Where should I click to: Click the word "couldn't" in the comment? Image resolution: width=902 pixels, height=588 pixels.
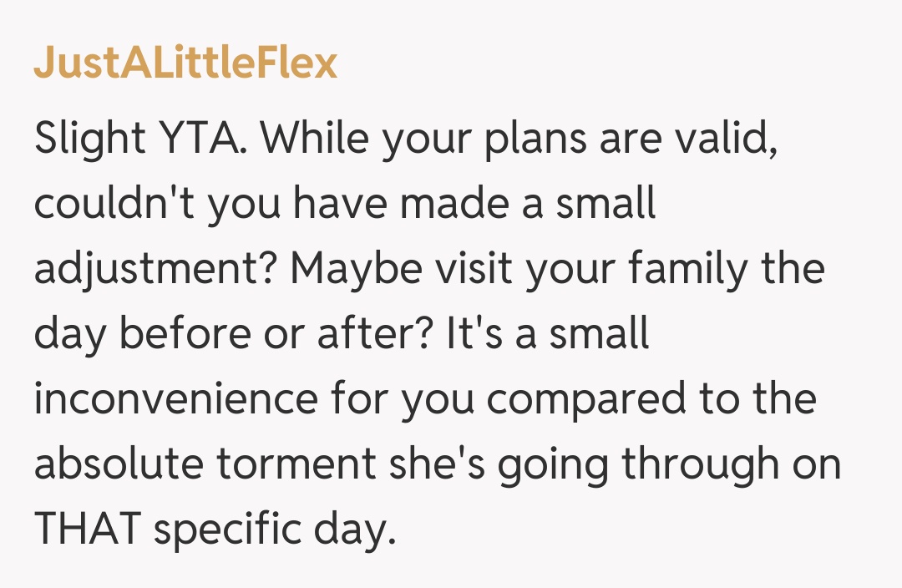[x=113, y=204]
